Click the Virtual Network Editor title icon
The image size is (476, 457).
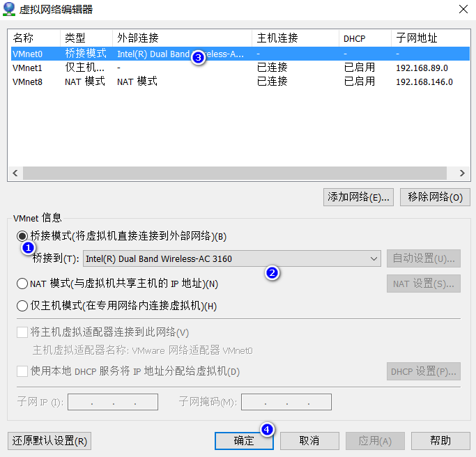pyautogui.click(x=9, y=9)
